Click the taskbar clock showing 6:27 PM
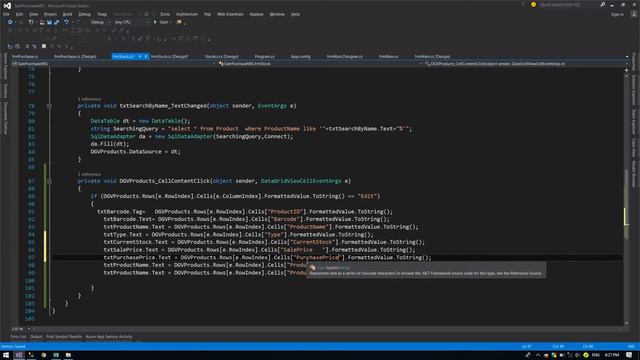 612,355
